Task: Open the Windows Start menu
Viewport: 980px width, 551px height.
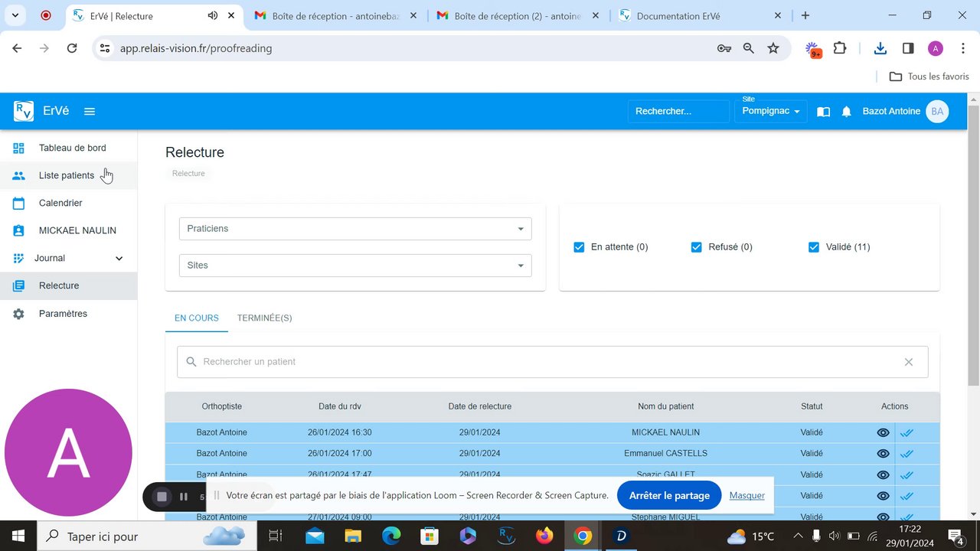Action: pyautogui.click(x=18, y=536)
